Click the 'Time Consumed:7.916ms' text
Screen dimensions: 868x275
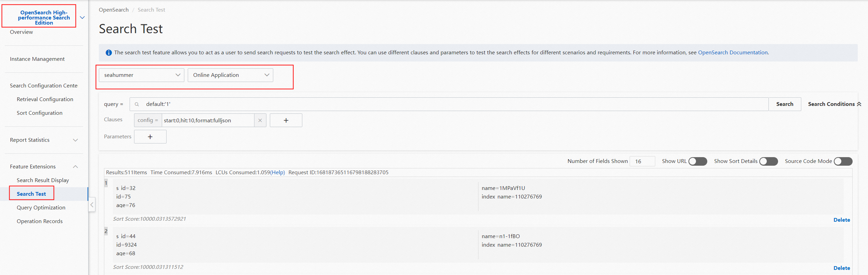181,173
